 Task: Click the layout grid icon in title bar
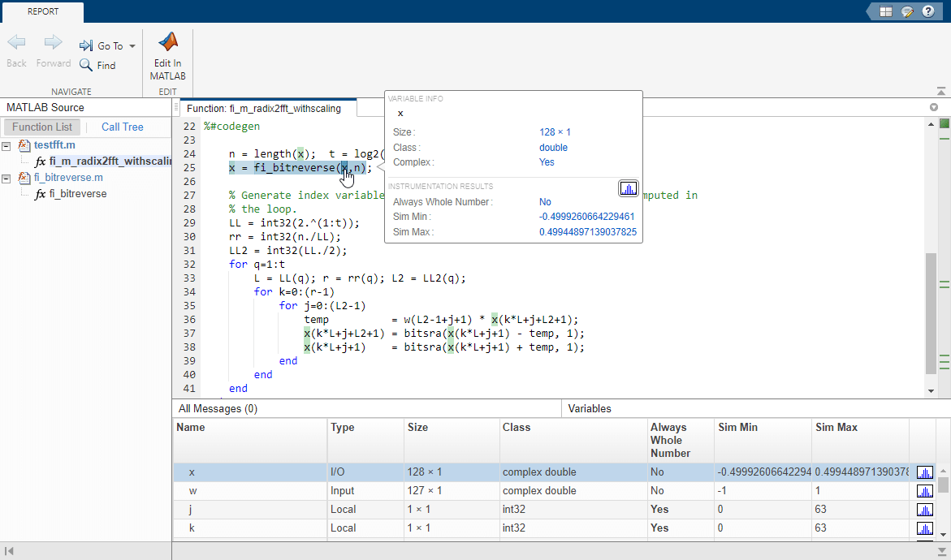click(886, 11)
